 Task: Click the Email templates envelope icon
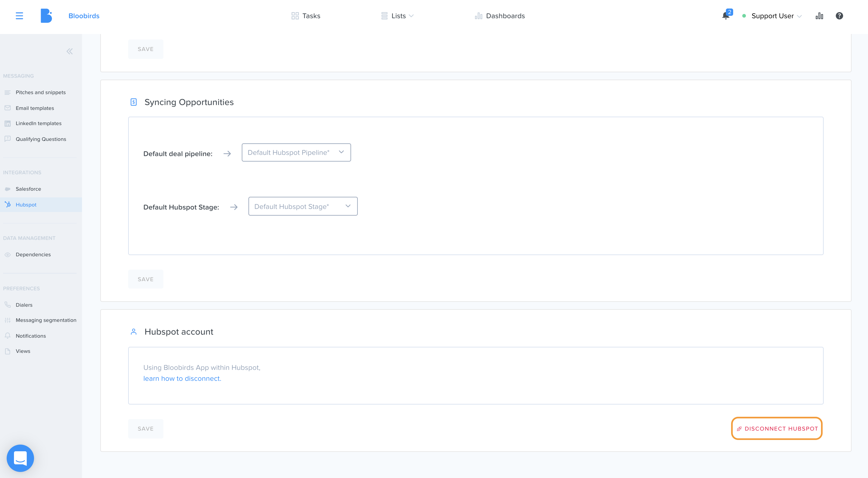[7, 108]
